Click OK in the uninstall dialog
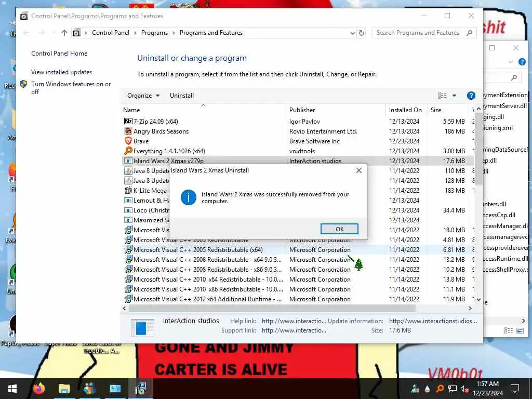Viewport: 532px width, 399px height. [339, 229]
